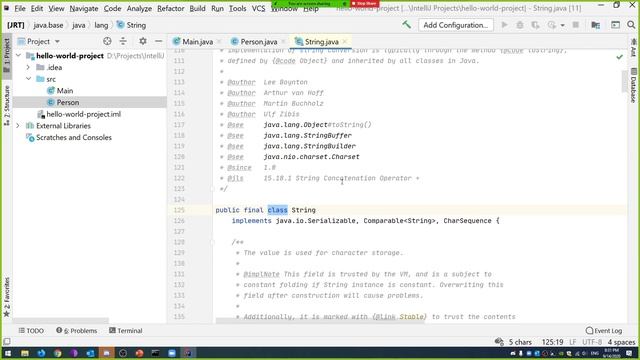Click 'java.lang.StringBuffer' reference in Javadoc
Image resolution: width=640 pixels, height=360 pixels.
(x=307, y=135)
